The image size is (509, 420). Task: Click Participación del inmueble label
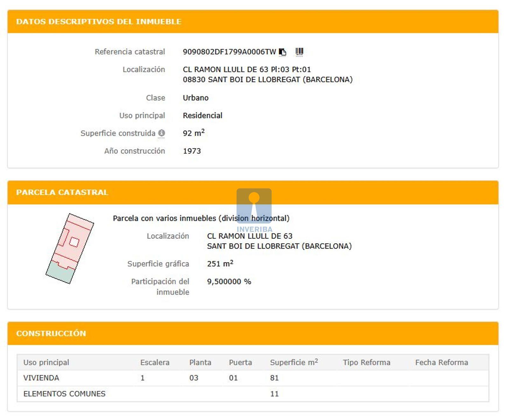point(160,286)
